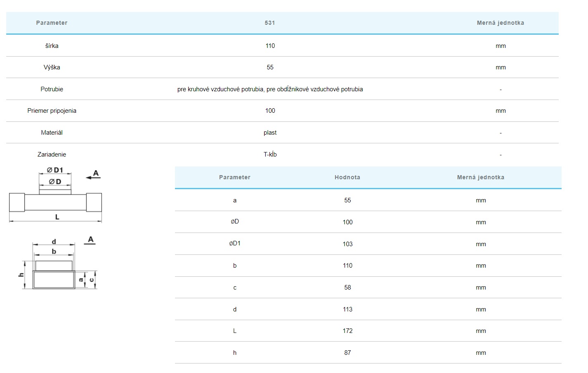588x373 pixels.
Task: Select the L length dimension label in the diagram
Action: click(x=57, y=217)
